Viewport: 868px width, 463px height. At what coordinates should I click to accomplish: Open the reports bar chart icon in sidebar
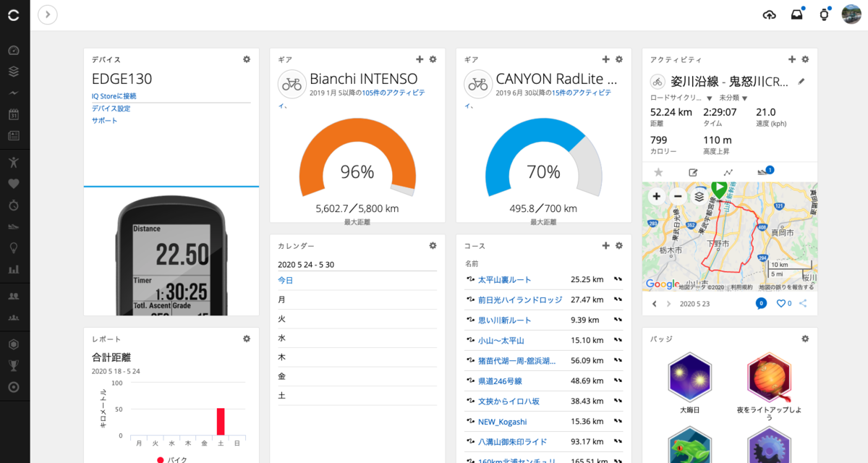pyautogui.click(x=14, y=269)
